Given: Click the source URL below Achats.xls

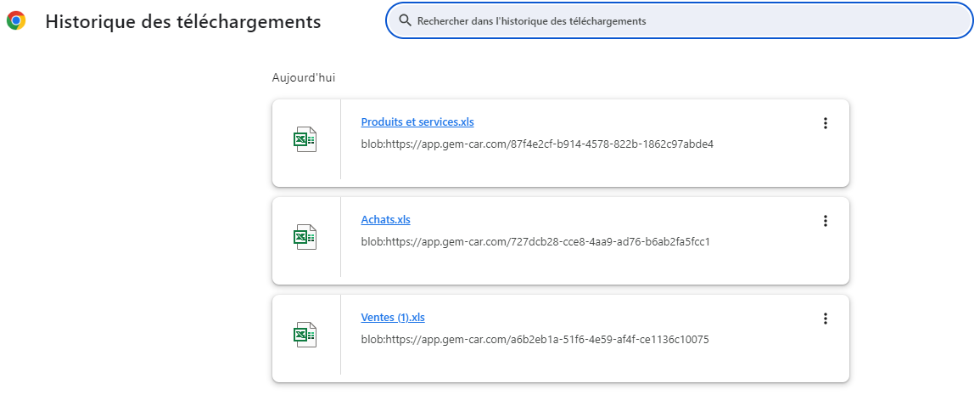Looking at the screenshot, I should pyautogui.click(x=535, y=242).
